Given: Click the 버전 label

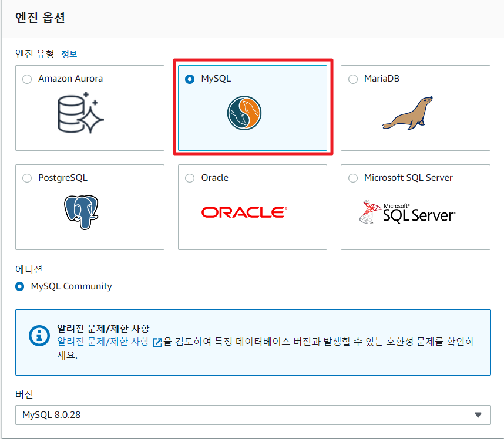Looking at the screenshot, I should 24,394.
